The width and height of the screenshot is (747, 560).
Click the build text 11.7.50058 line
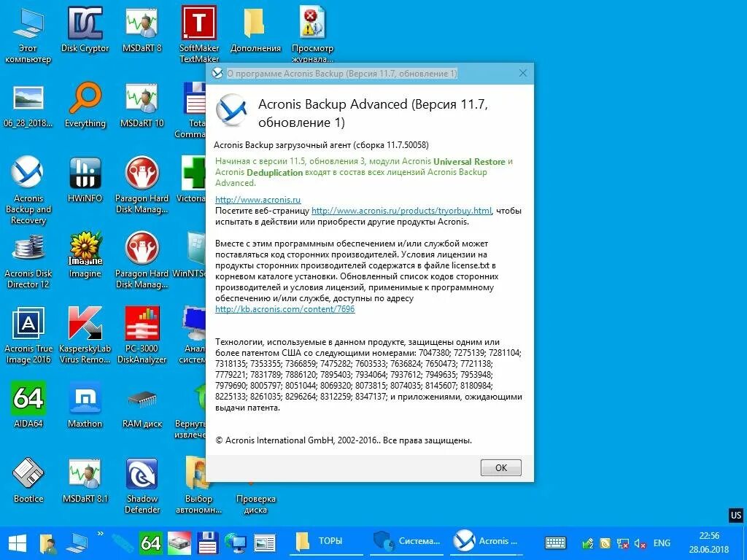322,145
